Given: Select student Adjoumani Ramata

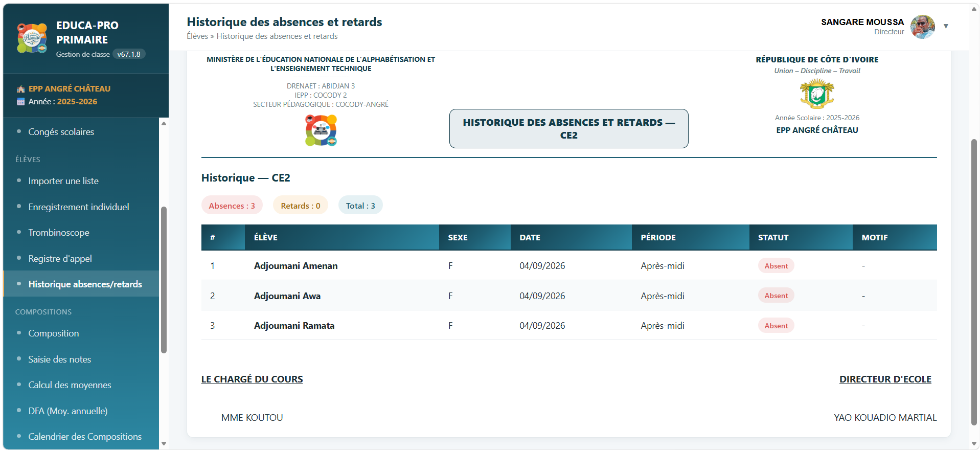Looking at the screenshot, I should pos(294,326).
